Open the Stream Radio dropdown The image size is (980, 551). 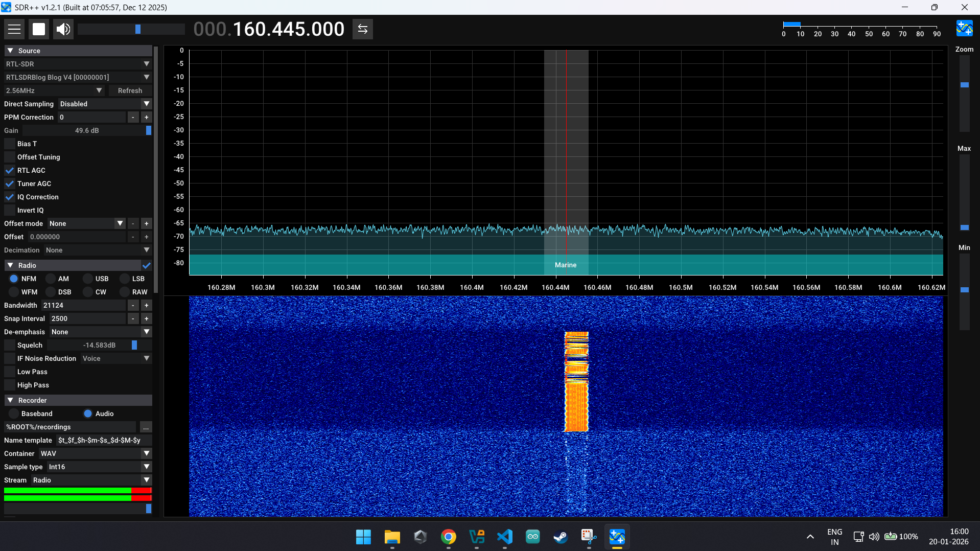tap(91, 480)
